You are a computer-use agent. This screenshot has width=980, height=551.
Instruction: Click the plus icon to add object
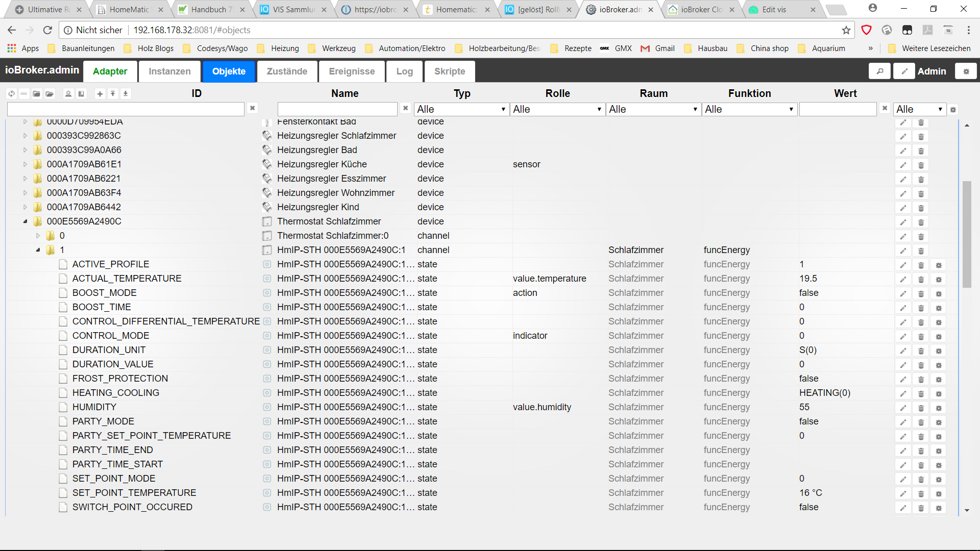point(100,94)
